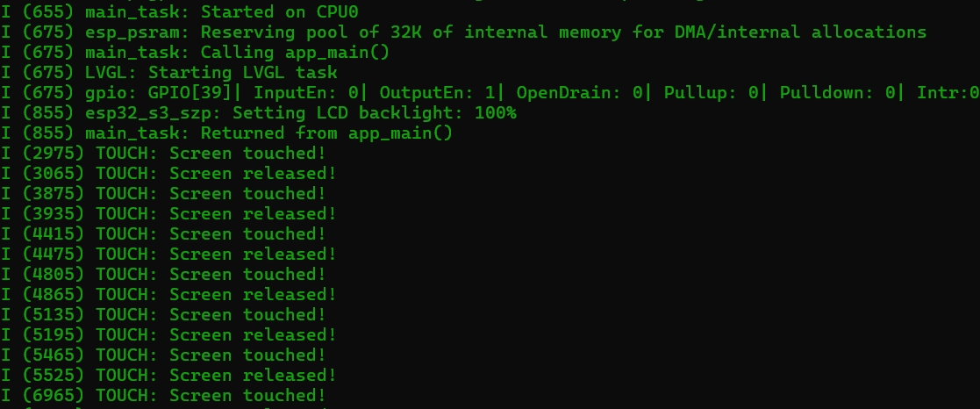Click the (3875) Screen touched line
Screen dimensions: 980x409
[x=163, y=194]
